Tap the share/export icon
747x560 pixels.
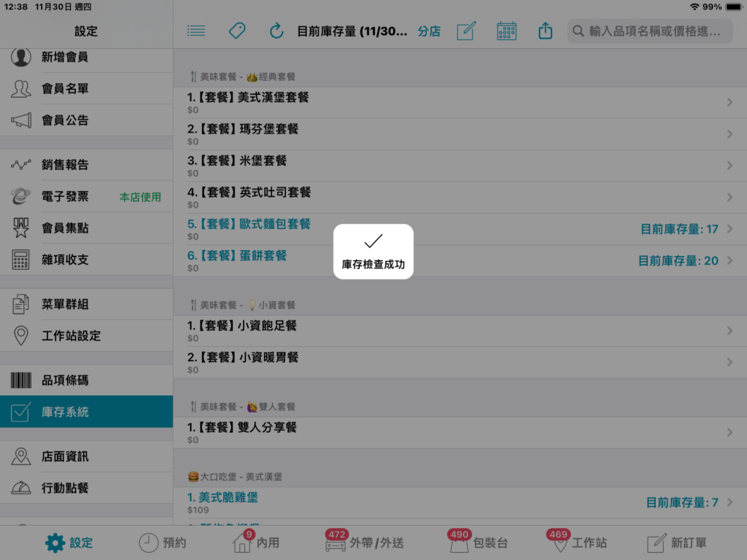[x=545, y=31]
